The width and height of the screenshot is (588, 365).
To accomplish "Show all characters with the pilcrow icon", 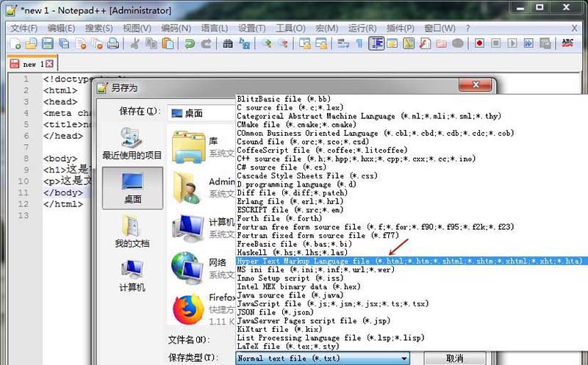I will (x=359, y=43).
